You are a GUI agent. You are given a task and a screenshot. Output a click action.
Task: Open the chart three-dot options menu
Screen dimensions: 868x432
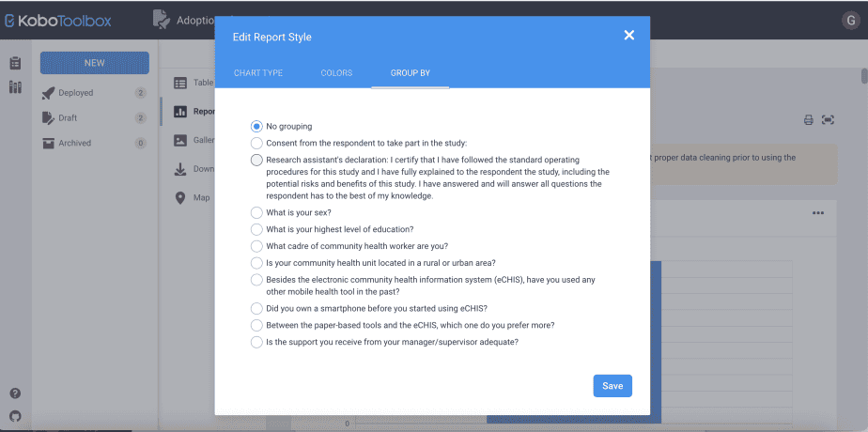[x=817, y=213]
